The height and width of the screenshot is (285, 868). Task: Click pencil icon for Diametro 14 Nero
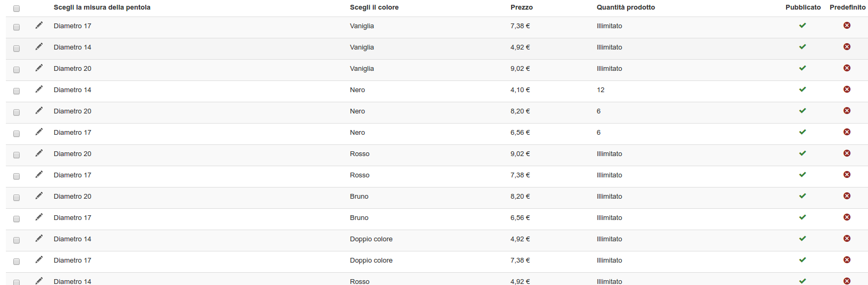tap(39, 89)
